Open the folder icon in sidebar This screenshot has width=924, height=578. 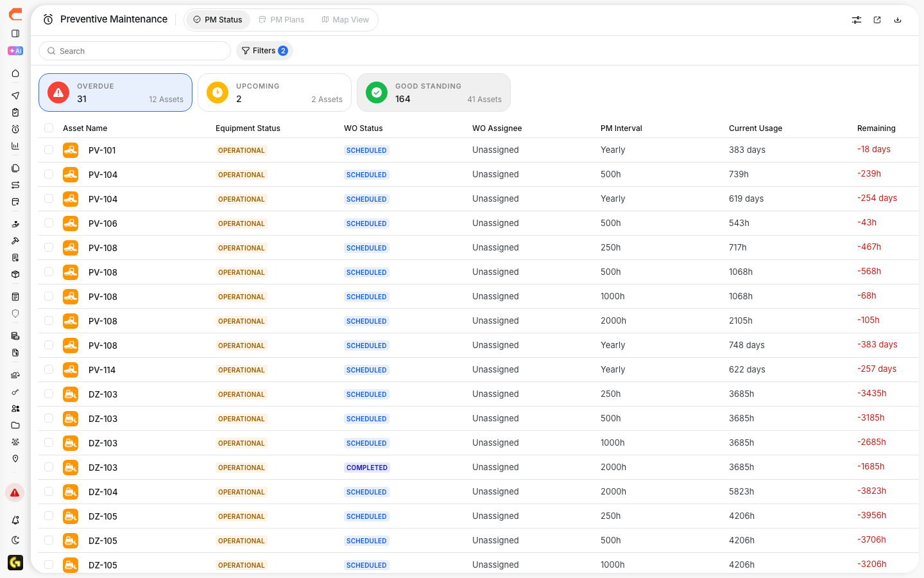(15, 425)
